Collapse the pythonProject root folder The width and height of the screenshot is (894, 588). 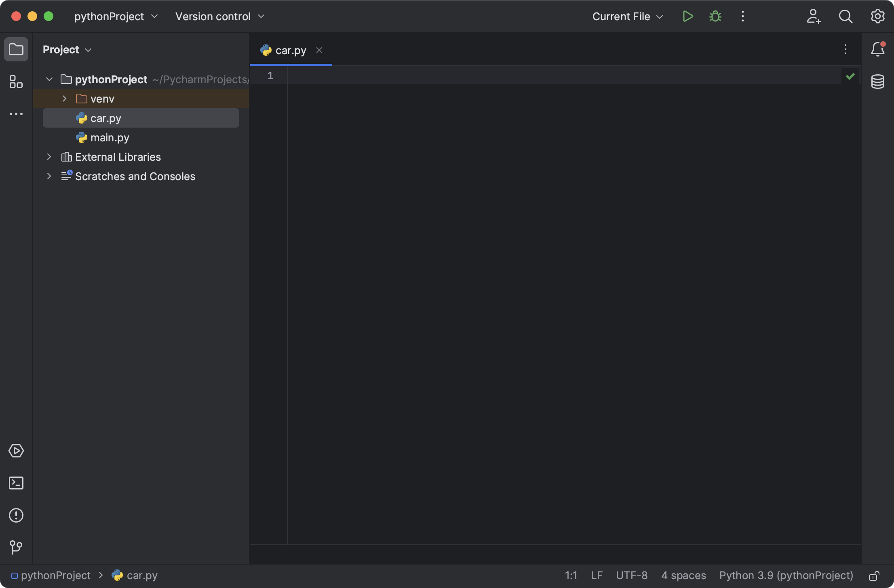click(49, 79)
